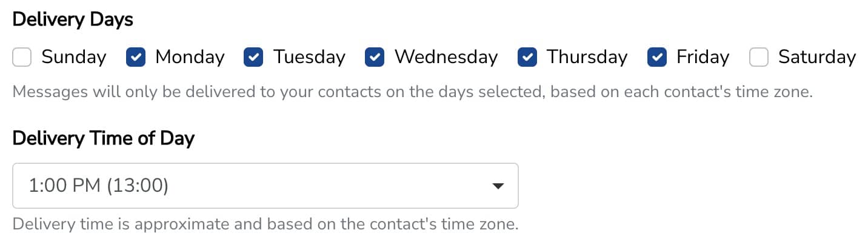Click the Friday label text

pyautogui.click(x=703, y=57)
